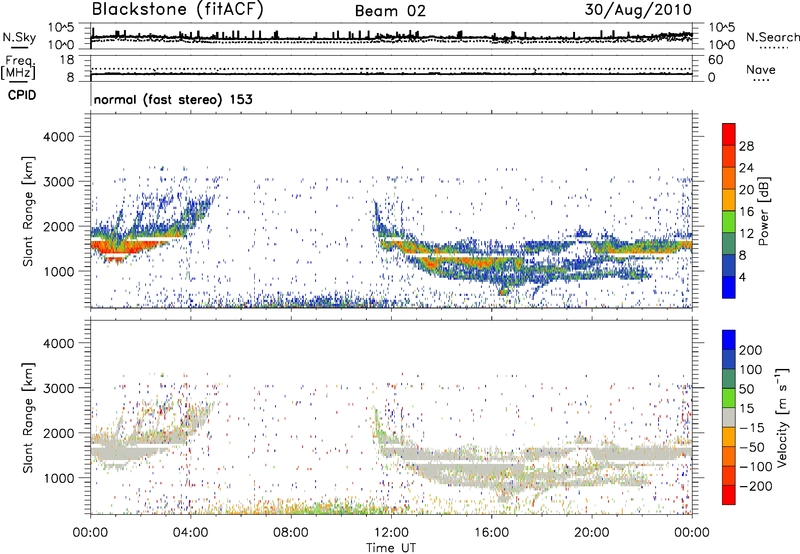Click the 'Beam 02' label
The height and width of the screenshot is (554, 800).
click(x=390, y=11)
